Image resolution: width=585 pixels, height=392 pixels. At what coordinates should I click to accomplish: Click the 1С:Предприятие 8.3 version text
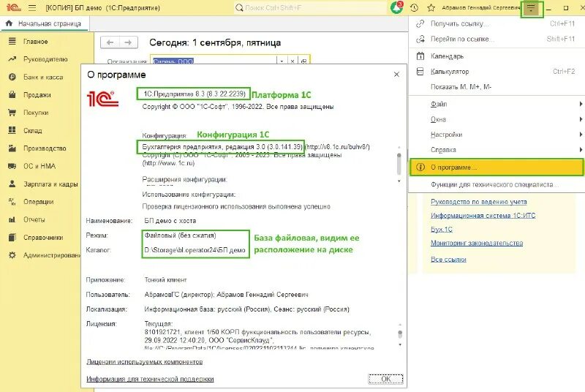pos(195,94)
